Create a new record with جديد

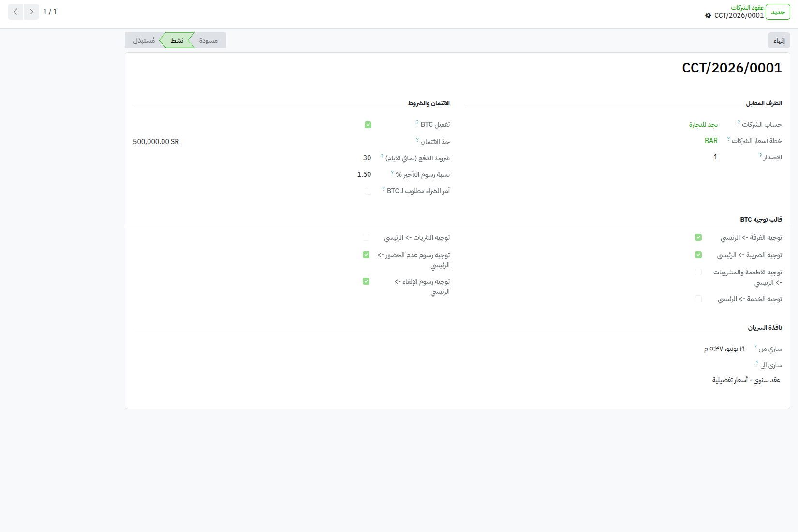tap(778, 12)
